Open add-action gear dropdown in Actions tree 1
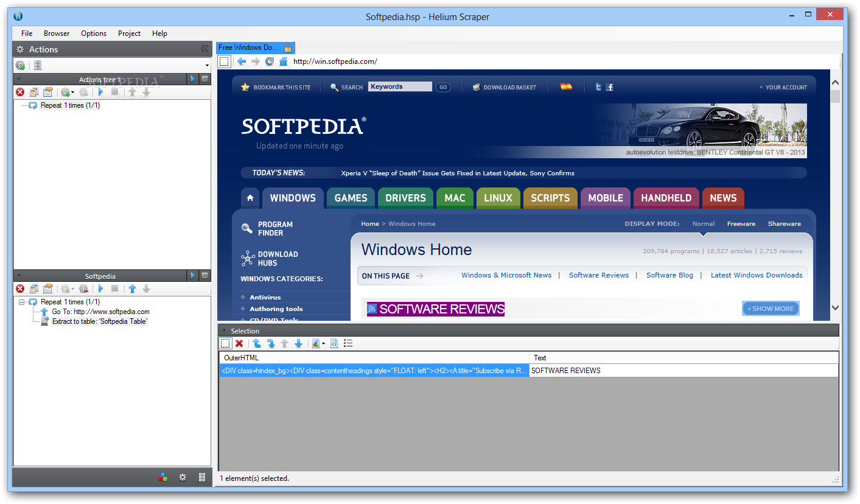 click(67, 93)
